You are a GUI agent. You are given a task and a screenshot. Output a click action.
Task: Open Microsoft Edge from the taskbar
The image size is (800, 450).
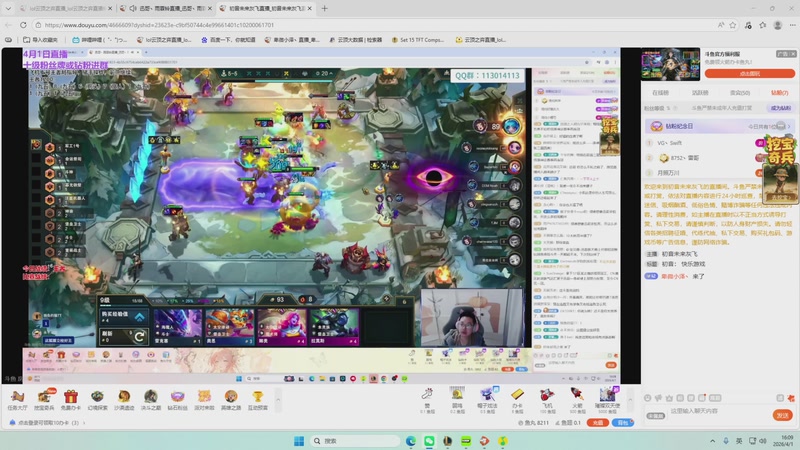411,441
